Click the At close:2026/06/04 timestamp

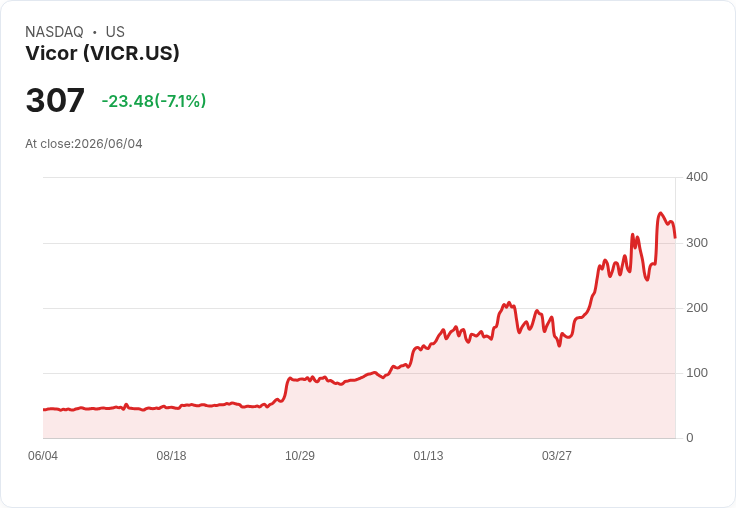click(x=84, y=144)
